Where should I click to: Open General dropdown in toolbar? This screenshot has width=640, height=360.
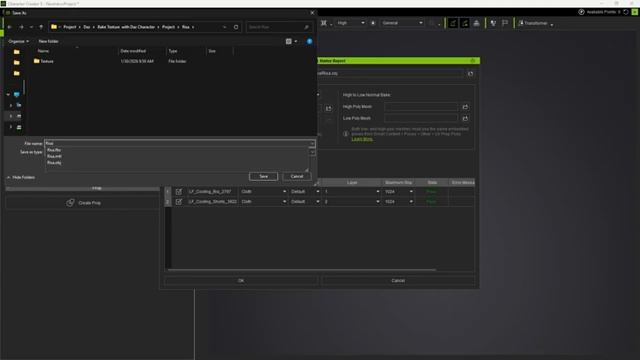402,23
